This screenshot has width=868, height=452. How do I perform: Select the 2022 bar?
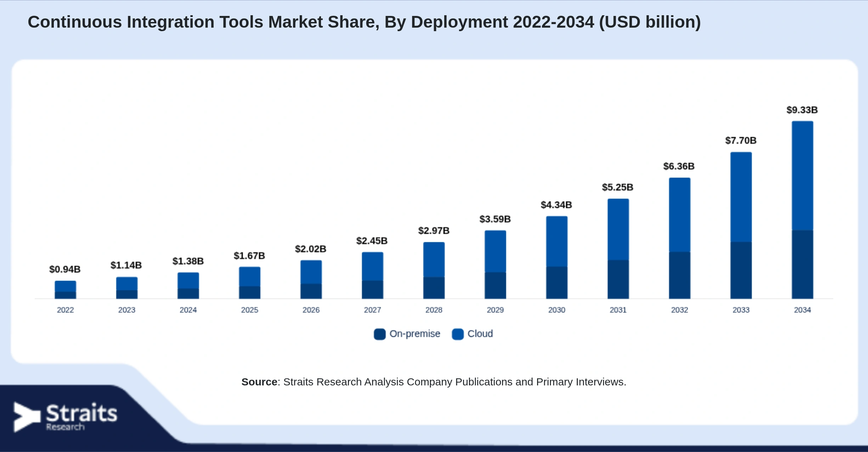click(65, 290)
